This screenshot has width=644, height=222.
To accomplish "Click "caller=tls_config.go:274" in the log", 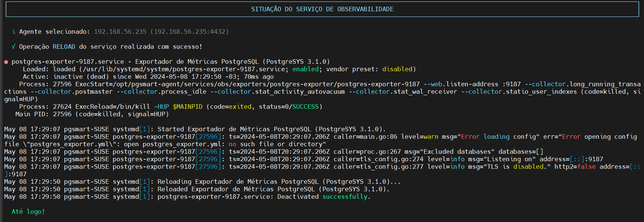I will (379, 159).
